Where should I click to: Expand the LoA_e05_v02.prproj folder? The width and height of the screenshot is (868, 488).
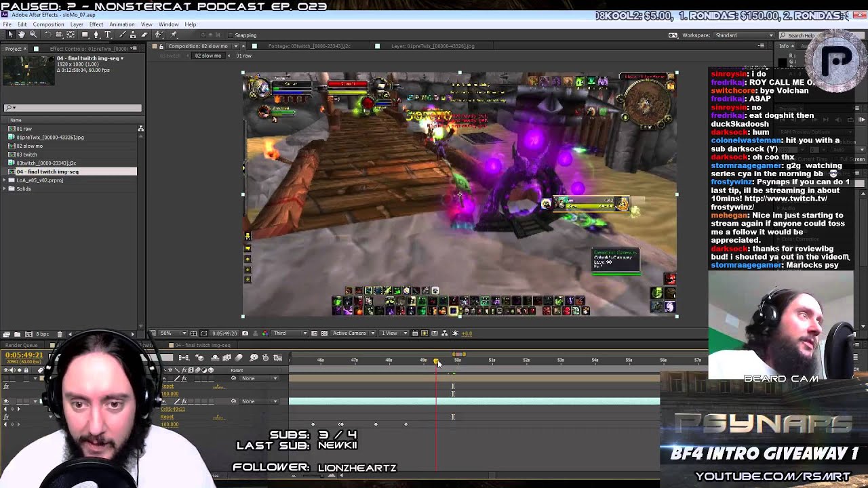tap(5, 180)
